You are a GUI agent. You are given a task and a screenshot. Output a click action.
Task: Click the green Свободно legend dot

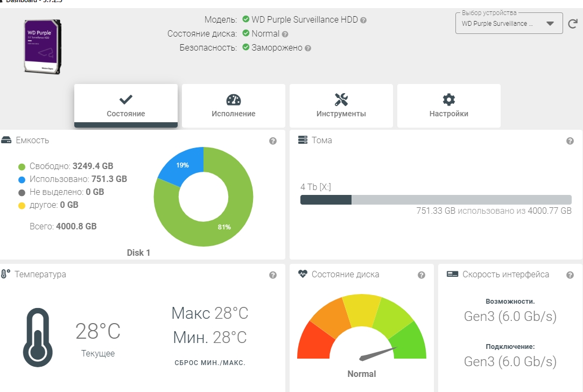click(x=22, y=166)
